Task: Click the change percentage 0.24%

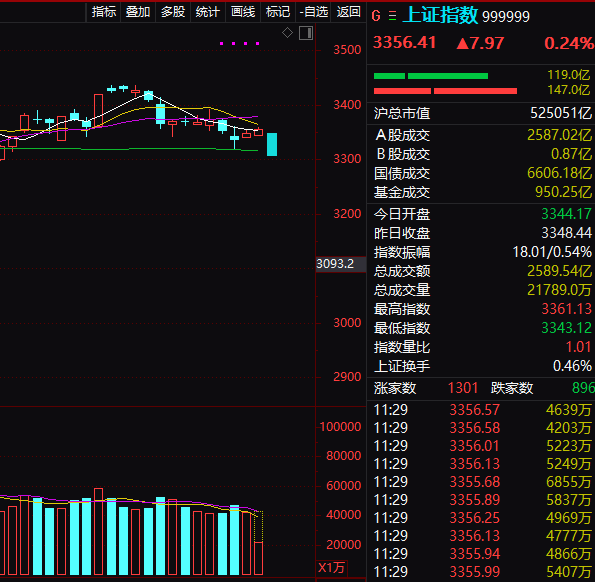Action: (x=569, y=43)
